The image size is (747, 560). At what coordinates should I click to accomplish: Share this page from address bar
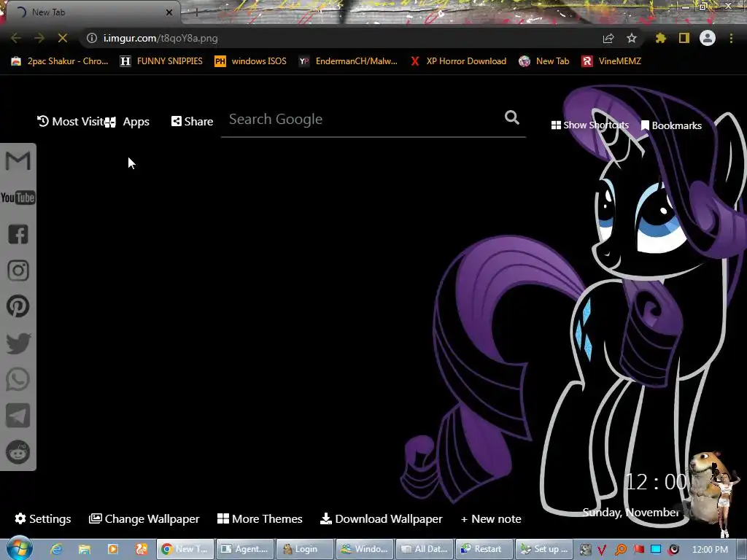[x=608, y=38]
